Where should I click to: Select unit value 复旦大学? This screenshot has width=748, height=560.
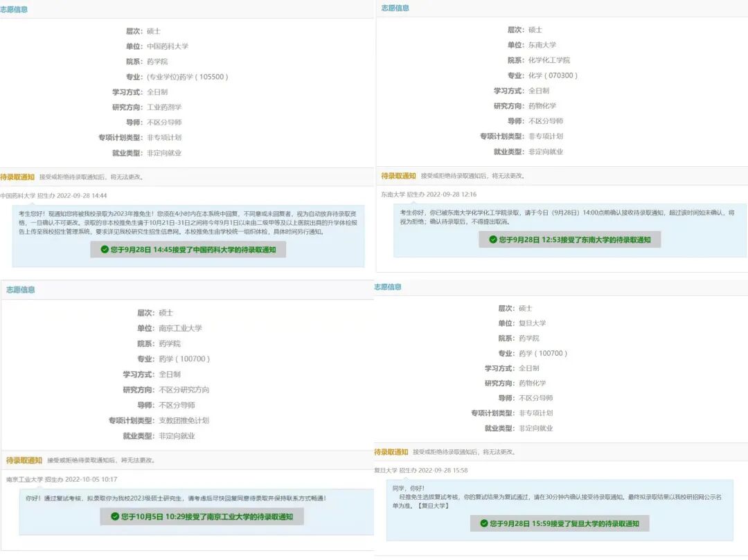(x=533, y=323)
